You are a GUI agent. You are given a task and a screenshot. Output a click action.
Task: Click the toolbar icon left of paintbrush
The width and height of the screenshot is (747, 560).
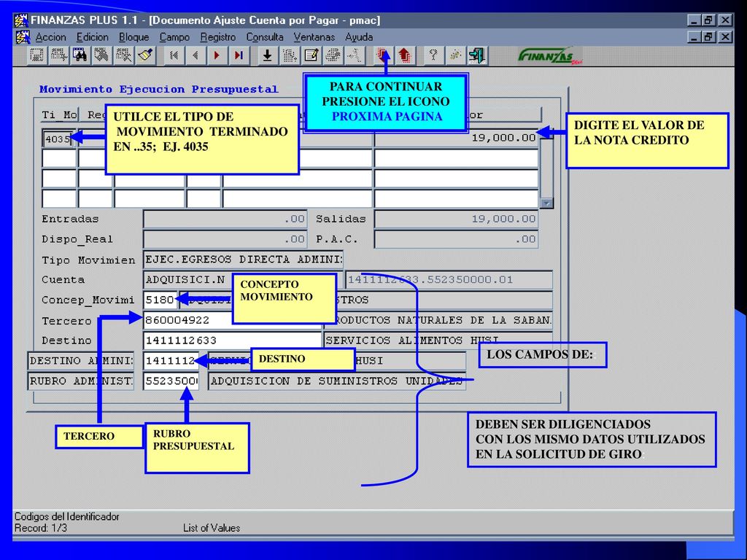click(x=124, y=55)
